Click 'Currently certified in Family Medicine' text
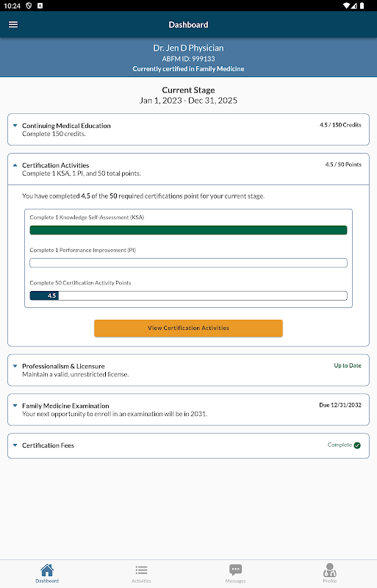The image size is (377, 588). [188, 69]
